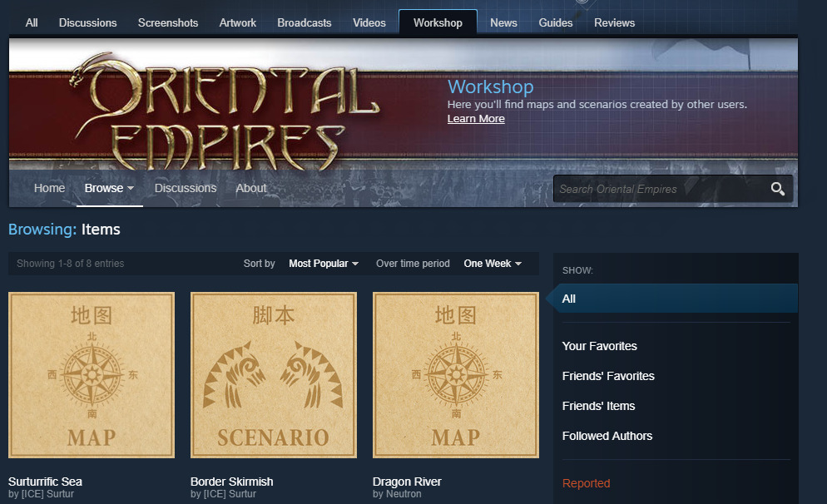Show Friends' Favorites
This screenshot has width=827, height=504.
[608, 376]
